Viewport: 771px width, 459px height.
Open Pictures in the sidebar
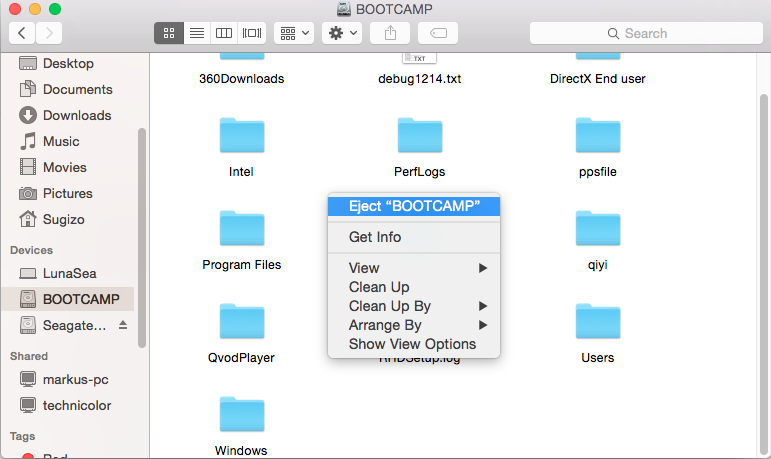point(68,194)
